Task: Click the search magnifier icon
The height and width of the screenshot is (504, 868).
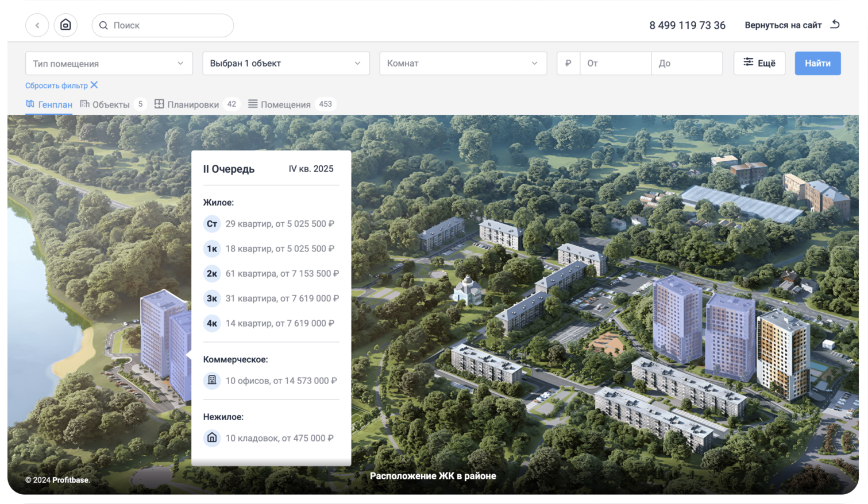Action: pyautogui.click(x=103, y=25)
